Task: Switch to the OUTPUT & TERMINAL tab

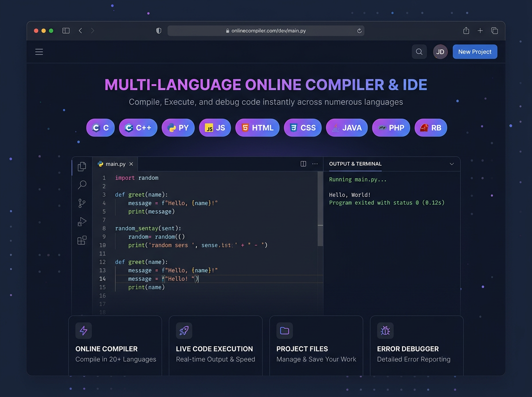Action: click(355, 164)
